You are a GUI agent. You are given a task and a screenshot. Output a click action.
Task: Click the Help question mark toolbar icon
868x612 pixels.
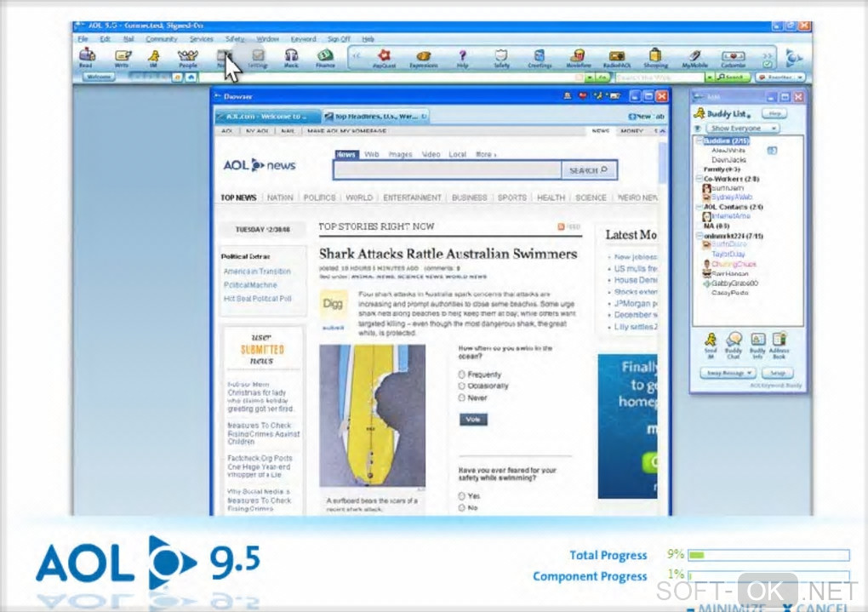pyautogui.click(x=462, y=58)
